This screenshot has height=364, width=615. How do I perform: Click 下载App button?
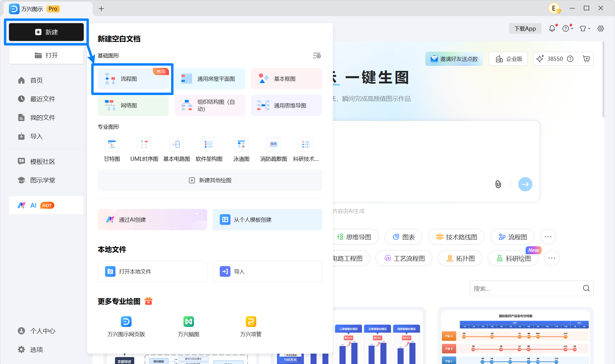tap(525, 28)
